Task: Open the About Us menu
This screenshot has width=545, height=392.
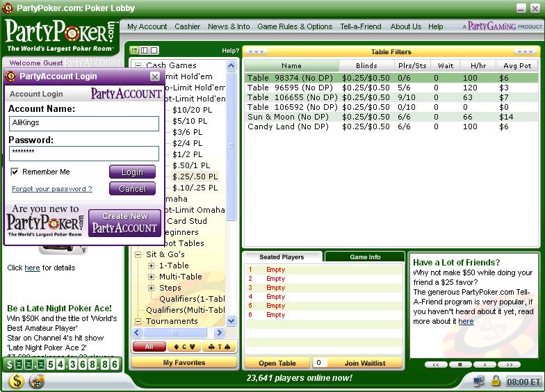Action: pos(406,26)
